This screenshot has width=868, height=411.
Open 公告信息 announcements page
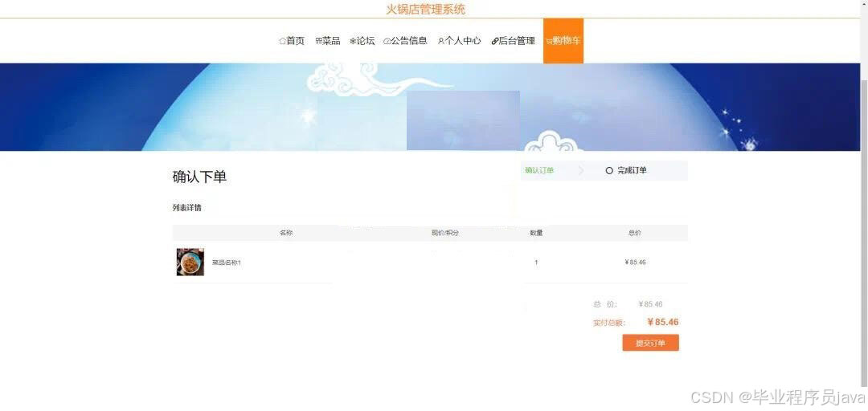coord(405,40)
